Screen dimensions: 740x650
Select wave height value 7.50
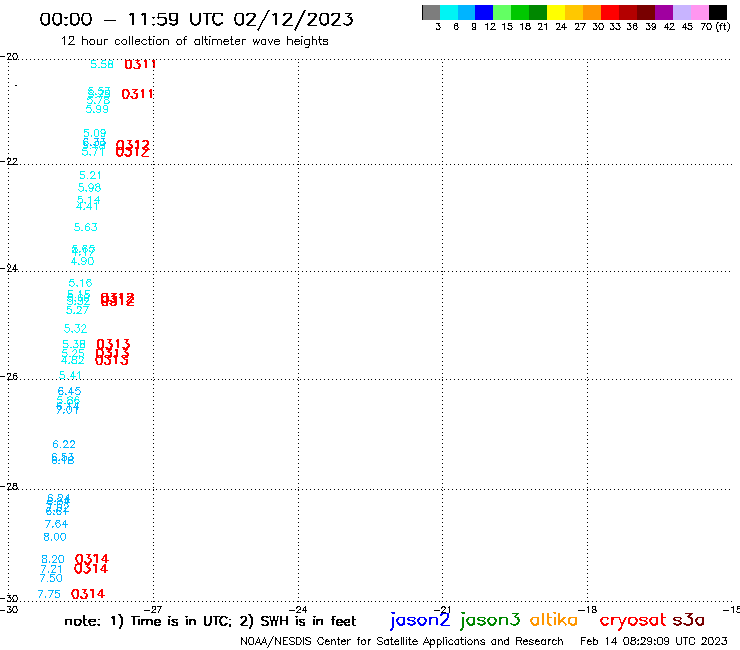[51, 578]
